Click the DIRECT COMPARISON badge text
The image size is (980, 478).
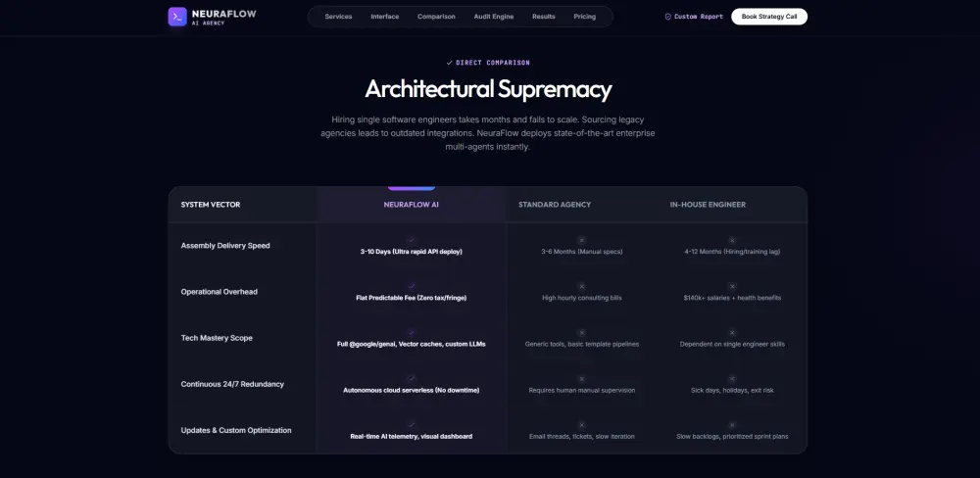(493, 63)
